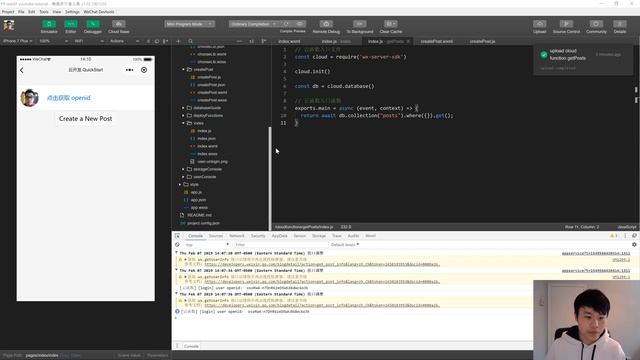The height and width of the screenshot is (360, 640).
Task: Click the collapse file tree icon
Action: point(264,41)
